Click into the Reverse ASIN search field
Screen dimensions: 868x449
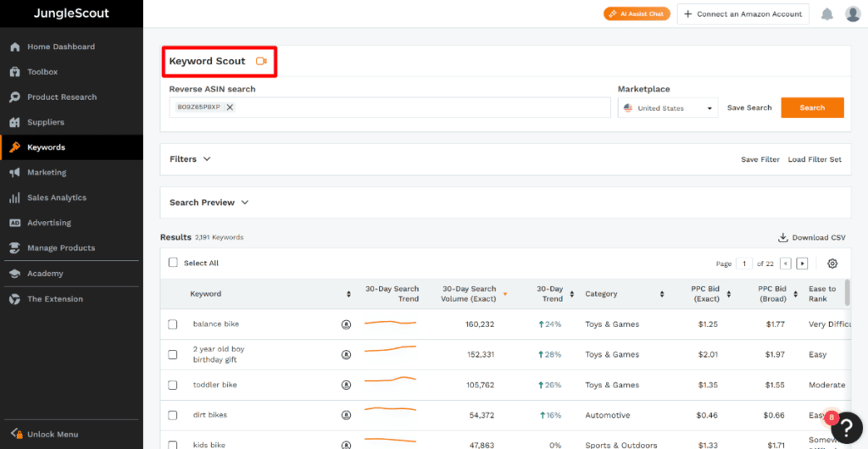point(390,108)
